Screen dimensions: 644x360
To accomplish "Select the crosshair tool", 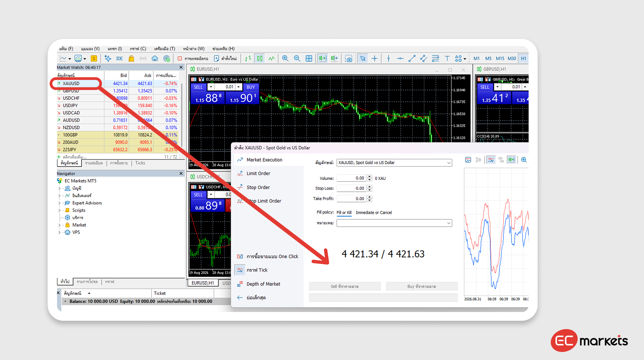I will pyautogui.click(x=375, y=58).
